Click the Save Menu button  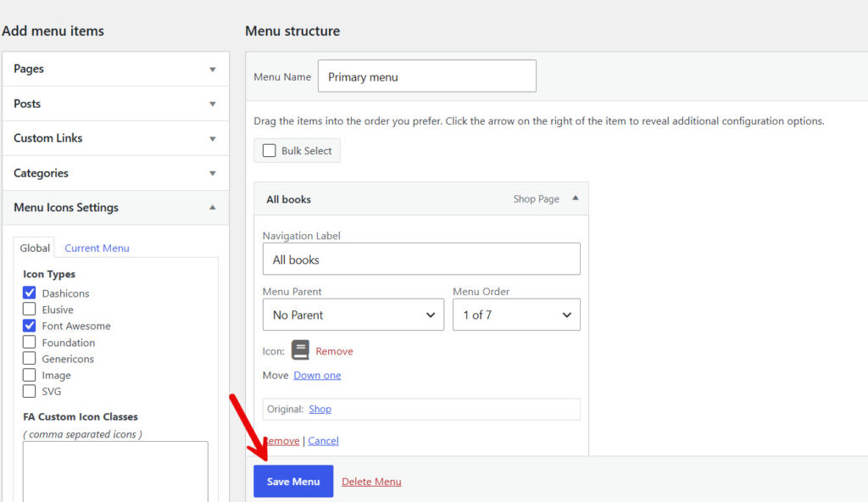pos(293,481)
